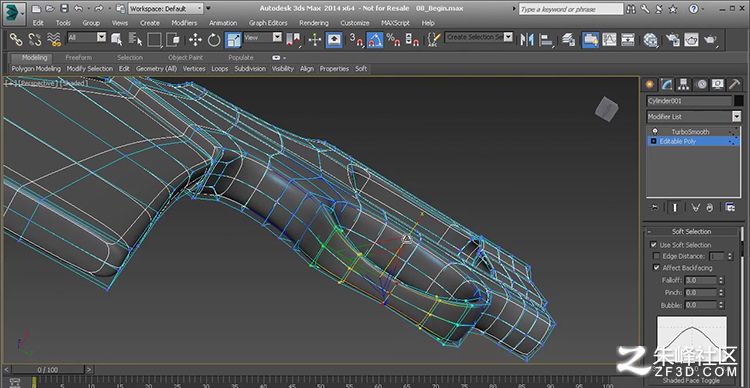Image resolution: width=750 pixels, height=388 pixels.
Task: Open the Layer Manager icon
Action: [568, 40]
